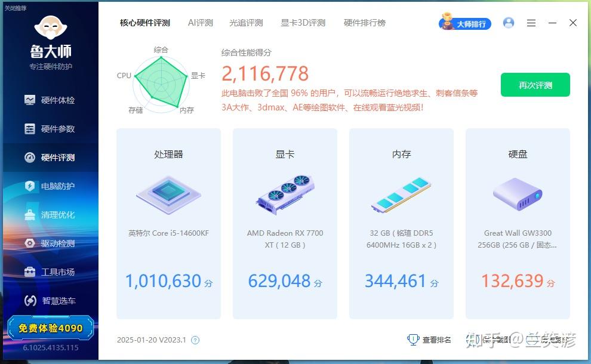Click the 鲁大师 monkey logo
The image size is (591, 364).
50,29
